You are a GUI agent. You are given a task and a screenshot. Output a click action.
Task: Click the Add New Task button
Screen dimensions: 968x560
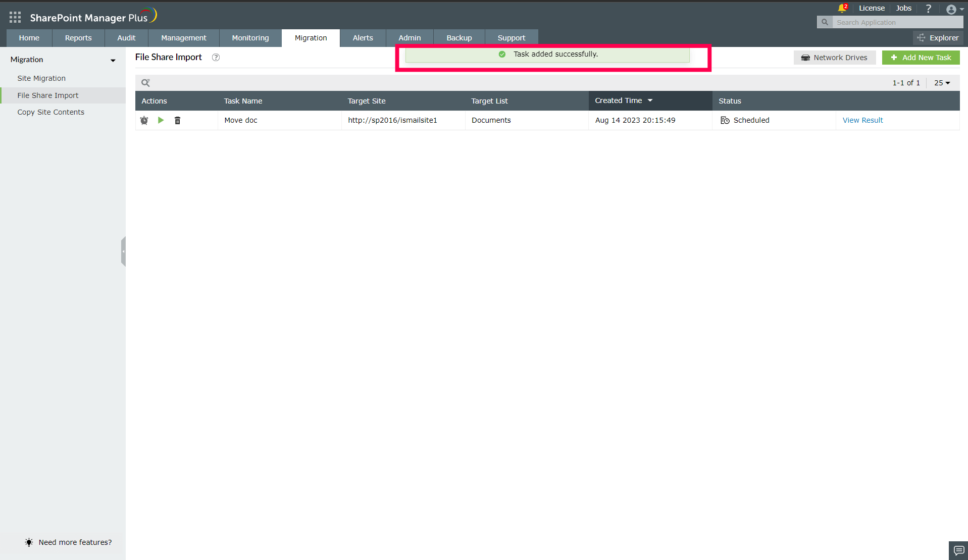click(921, 57)
